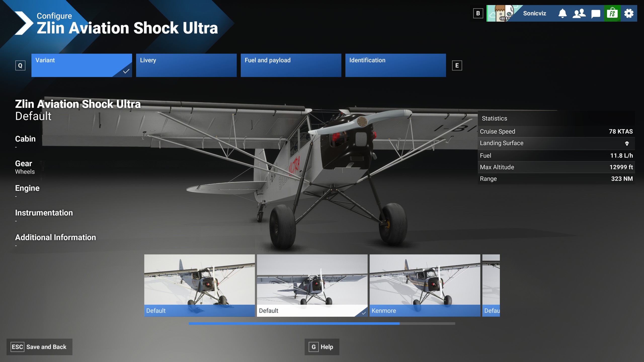The height and width of the screenshot is (362, 644).
Task: Click the Landing Surface label
Action: click(x=502, y=143)
